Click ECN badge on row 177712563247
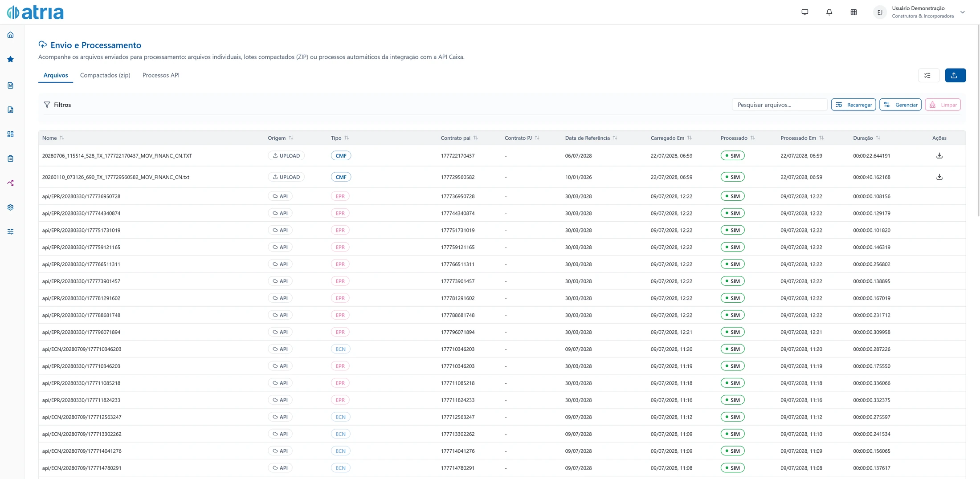980x479 pixels. [x=340, y=417]
